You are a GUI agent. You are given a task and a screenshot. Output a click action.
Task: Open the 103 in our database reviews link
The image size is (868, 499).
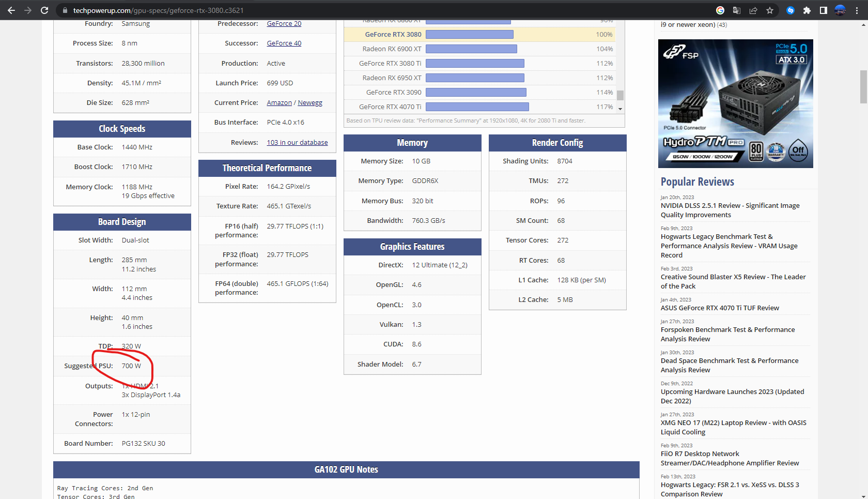coord(297,143)
